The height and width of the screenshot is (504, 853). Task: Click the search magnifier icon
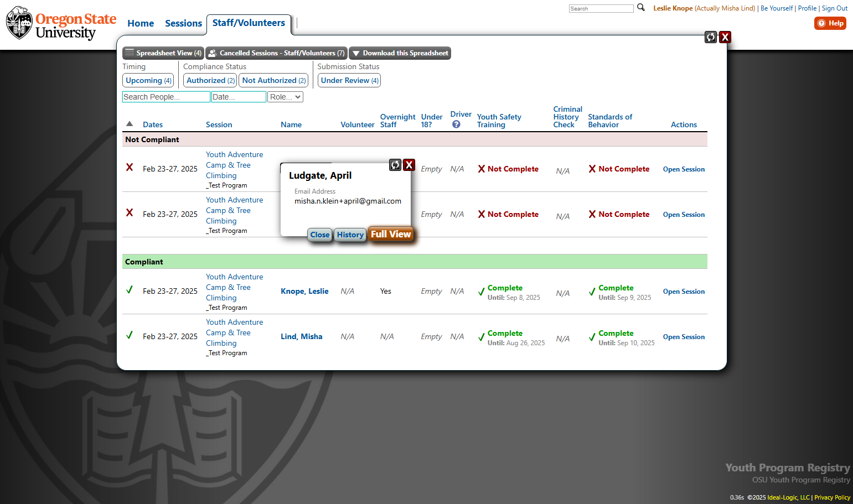click(641, 8)
